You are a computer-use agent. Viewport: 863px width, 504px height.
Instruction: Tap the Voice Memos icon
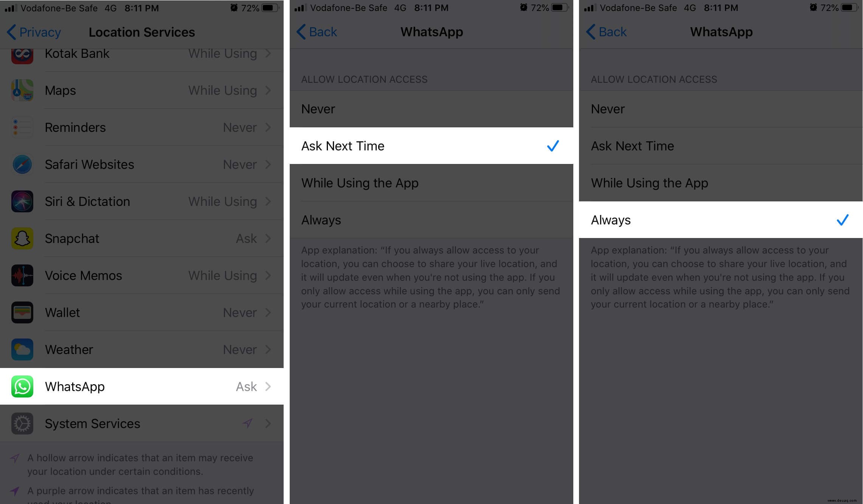click(x=22, y=275)
